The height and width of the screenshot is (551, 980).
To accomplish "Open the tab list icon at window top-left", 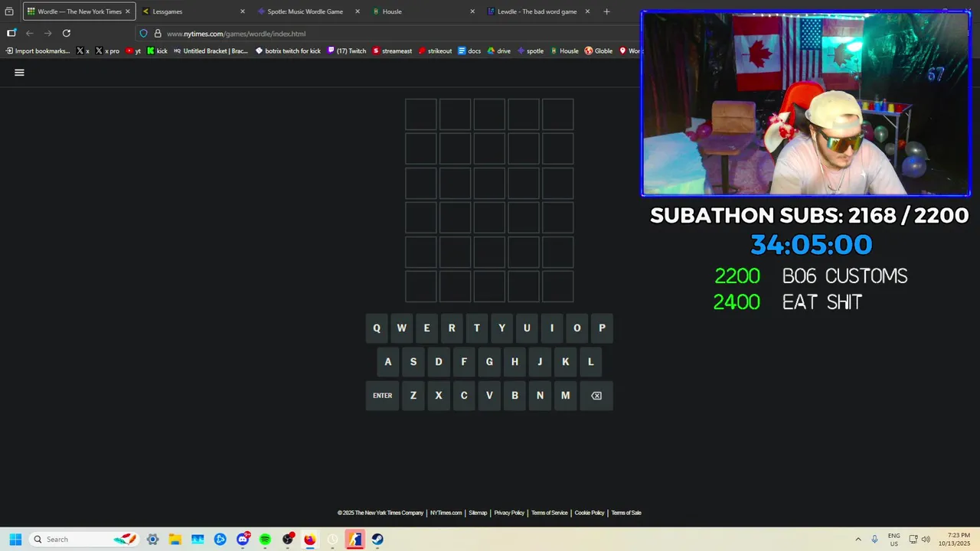I will (x=9, y=11).
